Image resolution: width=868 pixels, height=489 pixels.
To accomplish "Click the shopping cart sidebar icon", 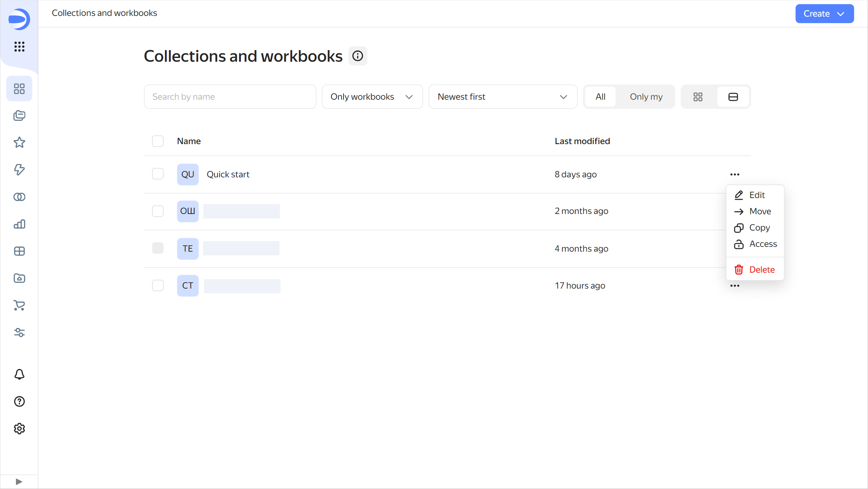I will click(19, 306).
